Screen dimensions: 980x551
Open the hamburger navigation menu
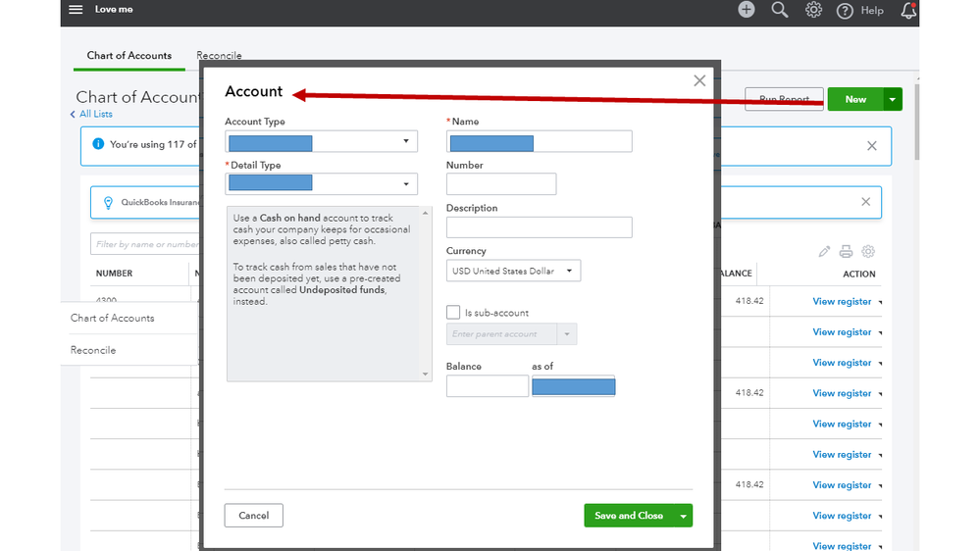tap(76, 10)
